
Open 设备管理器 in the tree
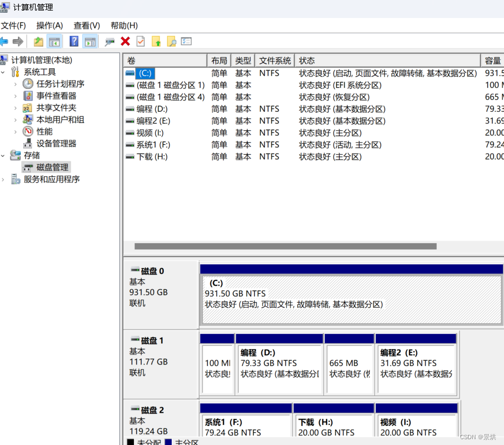(56, 143)
